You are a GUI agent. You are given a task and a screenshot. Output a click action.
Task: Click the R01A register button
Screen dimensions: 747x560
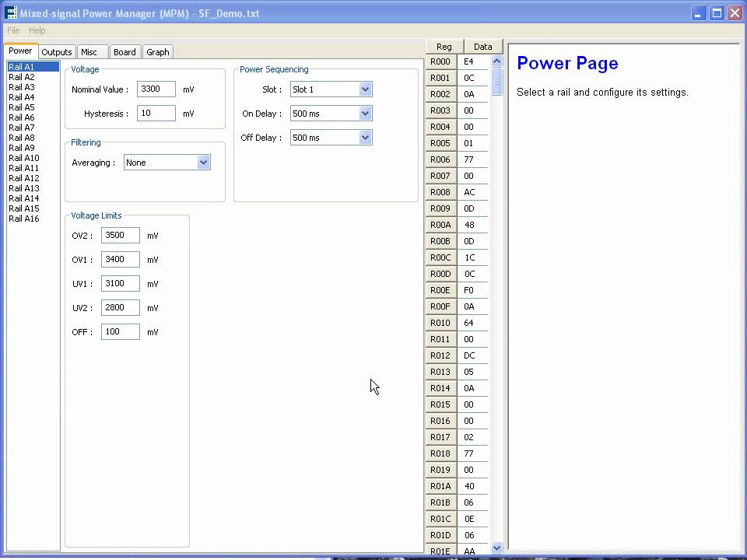click(440, 486)
